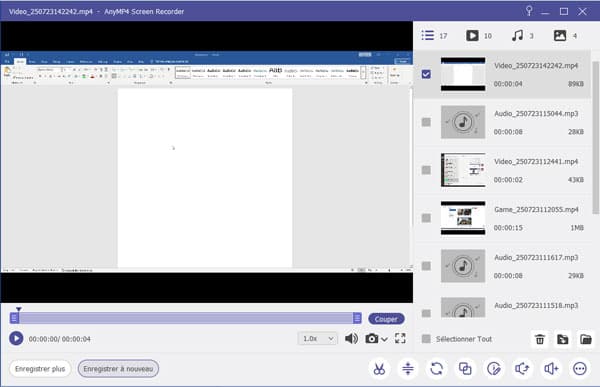Image resolution: width=600 pixels, height=387 pixels.
Task: Uncheck Video_250723142242.mp4 checkbox
Action: click(426, 74)
